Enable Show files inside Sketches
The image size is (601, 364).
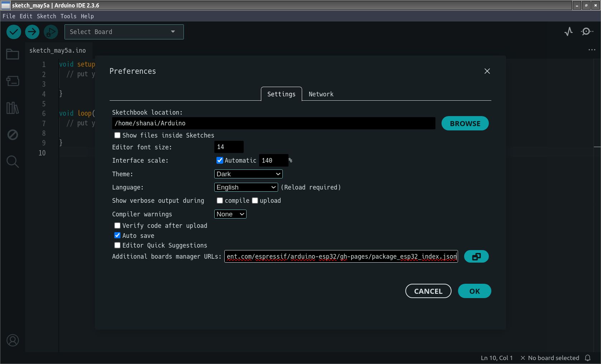click(x=117, y=135)
